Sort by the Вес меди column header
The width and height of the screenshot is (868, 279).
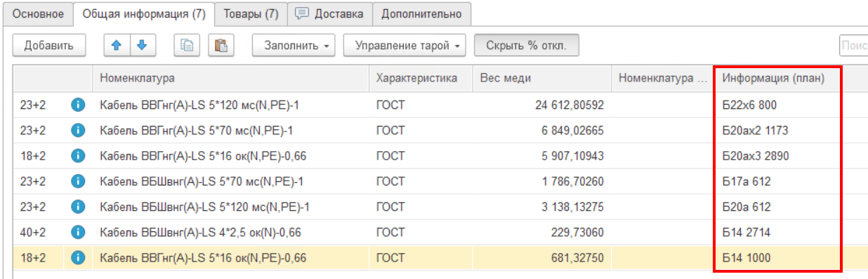click(x=541, y=78)
